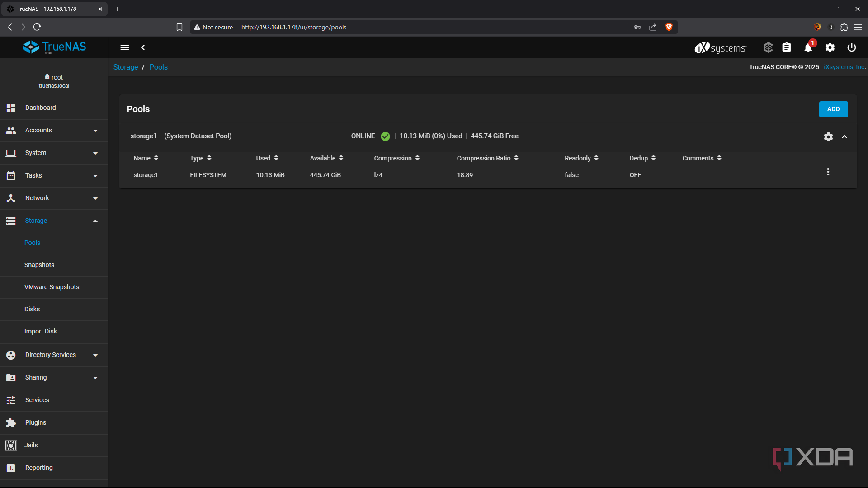The width and height of the screenshot is (868, 488).
Task: Open the Jails menu item
Action: pos(54,446)
